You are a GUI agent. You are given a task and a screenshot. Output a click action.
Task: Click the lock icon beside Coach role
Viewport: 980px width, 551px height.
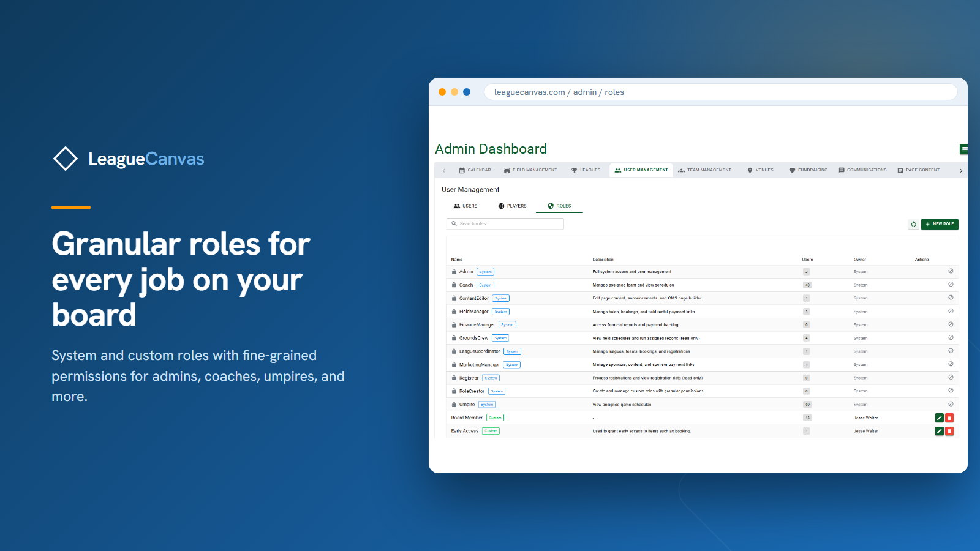click(454, 285)
